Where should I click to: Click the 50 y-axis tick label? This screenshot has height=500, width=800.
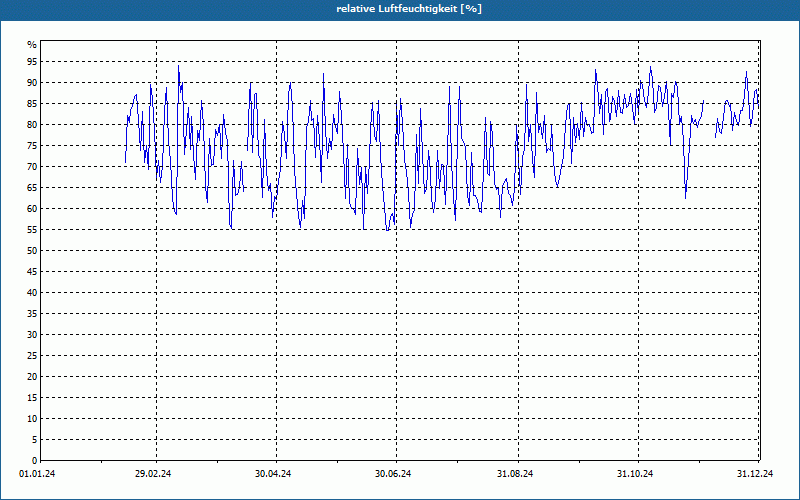point(32,251)
